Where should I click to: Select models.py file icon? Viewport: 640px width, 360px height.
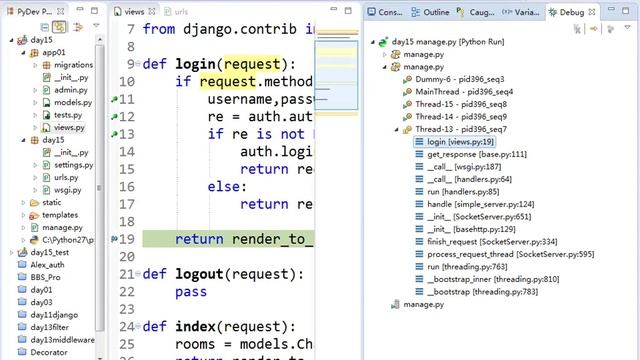(47, 102)
